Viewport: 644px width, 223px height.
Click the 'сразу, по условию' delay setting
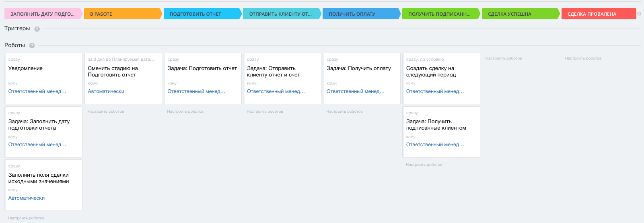425,60
